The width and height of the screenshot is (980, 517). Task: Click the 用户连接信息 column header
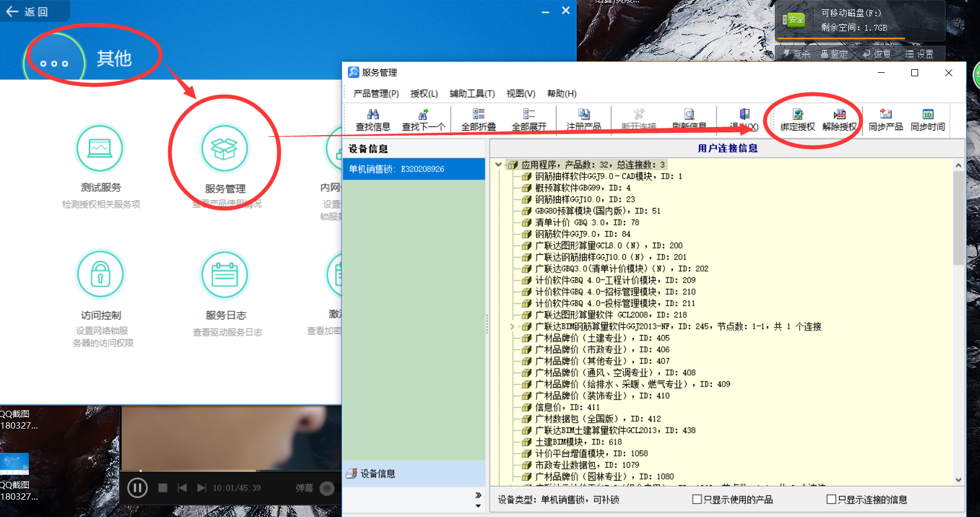pos(727,148)
